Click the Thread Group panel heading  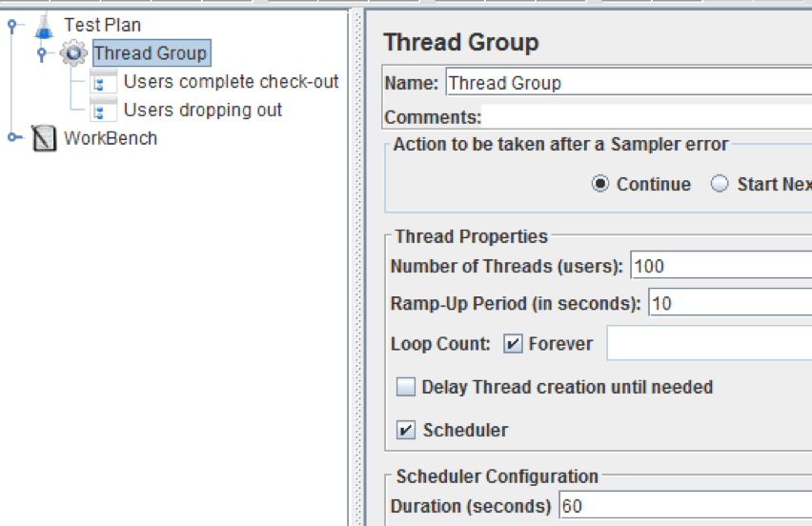pos(461,43)
